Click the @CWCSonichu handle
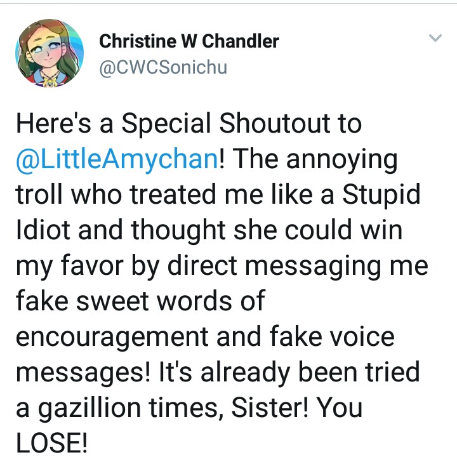 tap(163, 67)
